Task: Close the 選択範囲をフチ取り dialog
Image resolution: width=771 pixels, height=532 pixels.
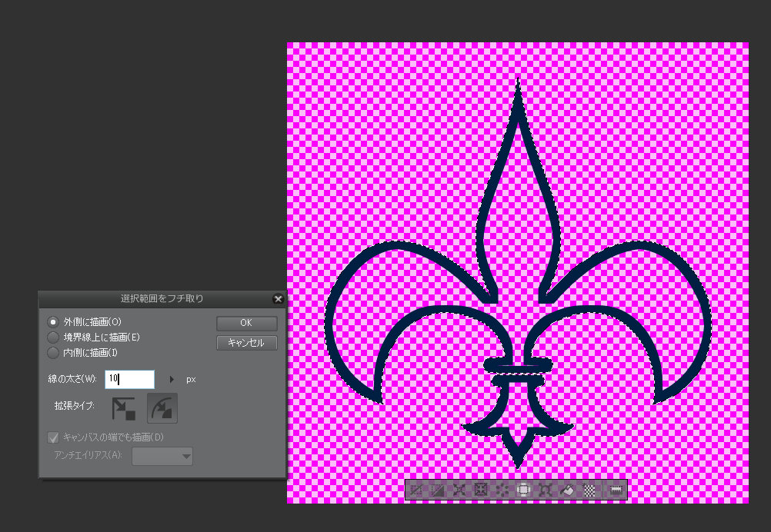Action: (x=279, y=298)
